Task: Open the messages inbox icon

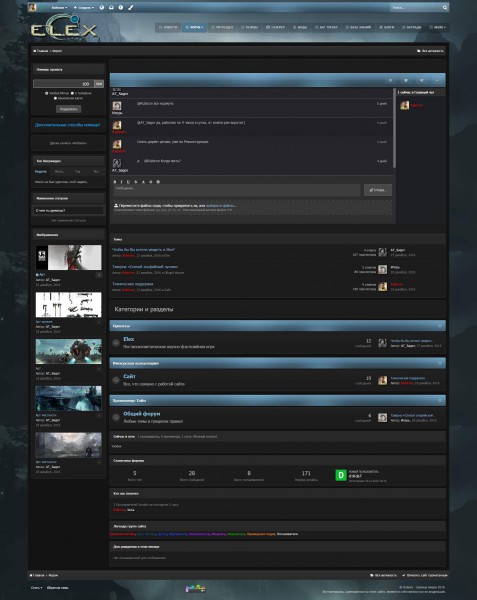Action: [111, 7]
